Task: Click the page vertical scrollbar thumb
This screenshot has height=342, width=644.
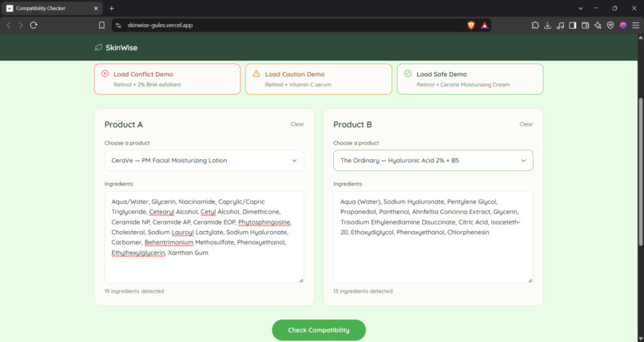Action: (640, 173)
